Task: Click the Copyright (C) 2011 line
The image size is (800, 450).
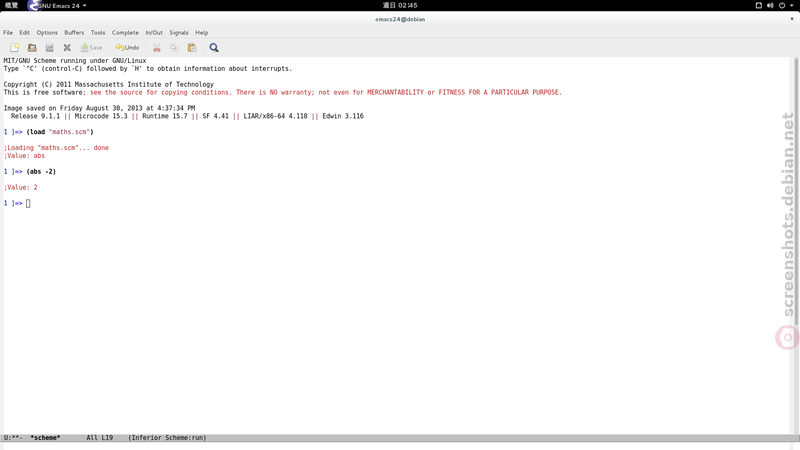Action: [x=109, y=84]
